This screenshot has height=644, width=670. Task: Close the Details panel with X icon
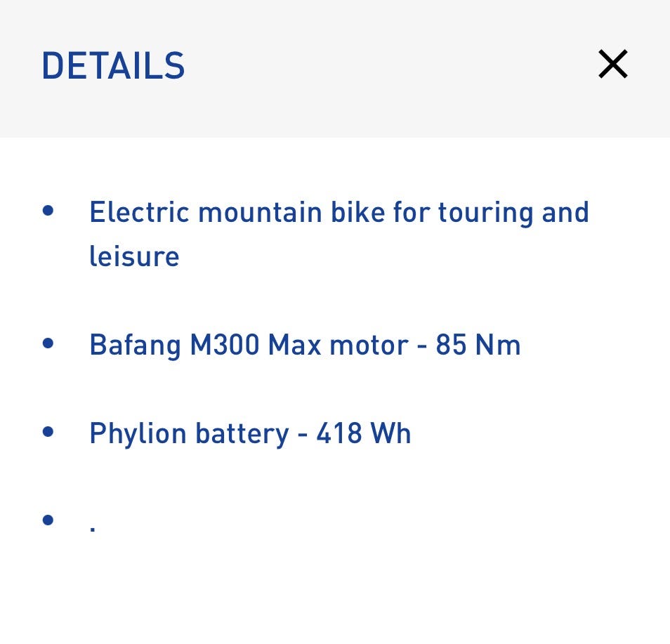612,65
